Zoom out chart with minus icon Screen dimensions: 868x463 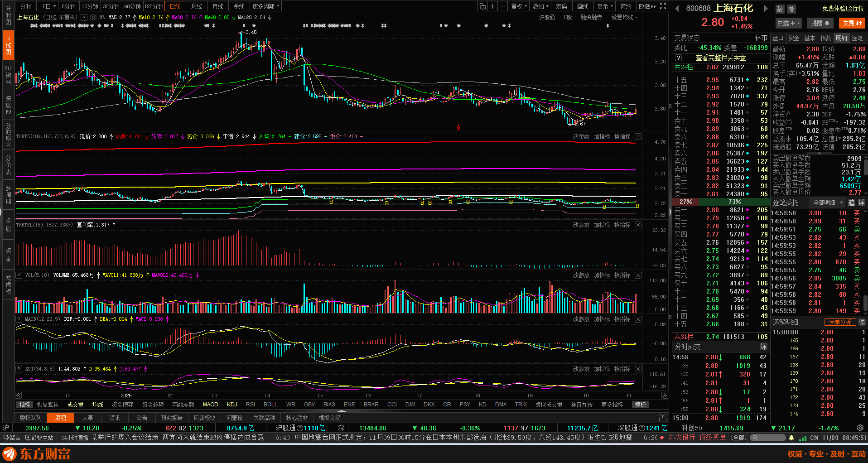click(503, 6)
